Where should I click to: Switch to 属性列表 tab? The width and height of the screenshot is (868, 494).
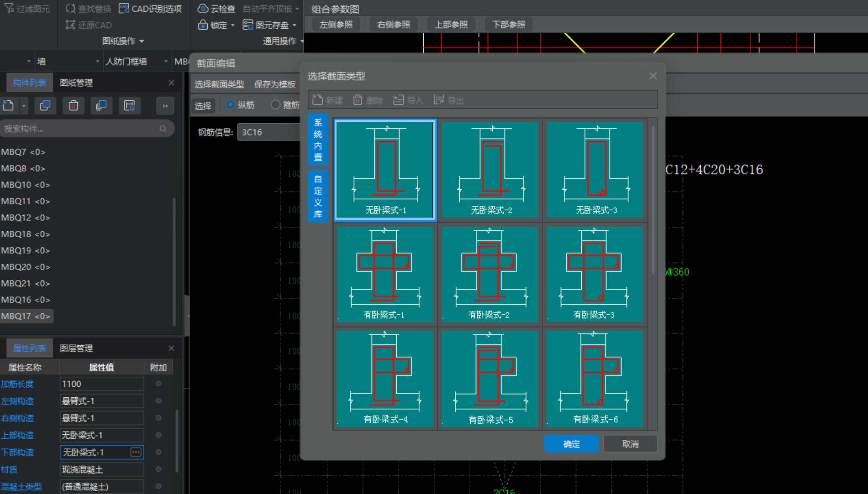(29, 348)
